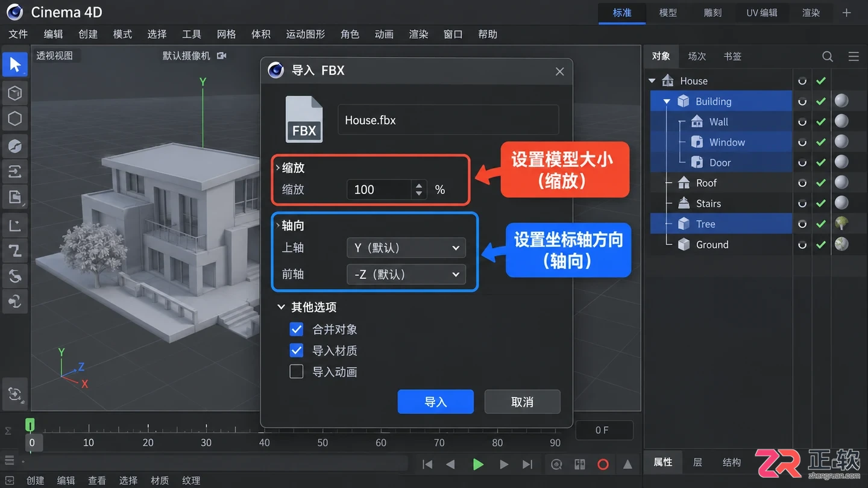This screenshot has height=488, width=868.
Task: Uncheck the 合并对象 checkbox
Action: (296, 329)
